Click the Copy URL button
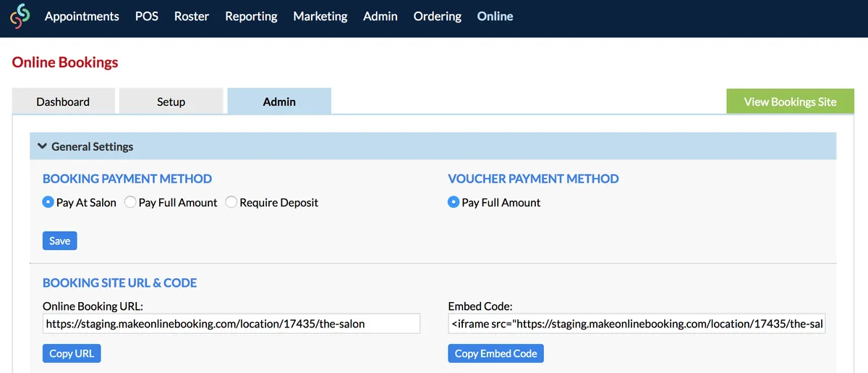Screen dimensions: 868x373 pyautogui.click(x=72, y=353)
